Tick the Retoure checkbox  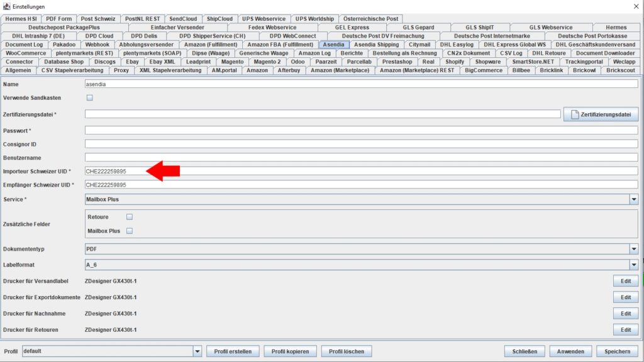[x=130, y=217]
